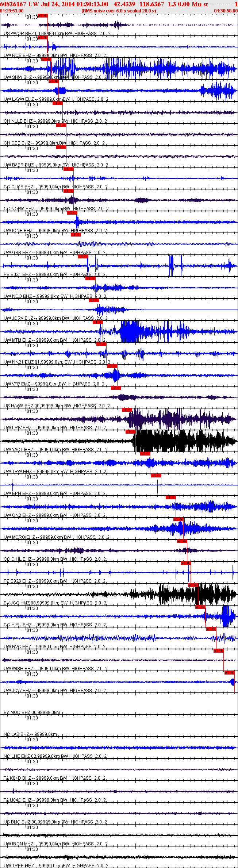Image resolution: width=238 pixels, height=868 pixels.
Task: Select the NC LAS SHZ station label
Action: (30, 734)
